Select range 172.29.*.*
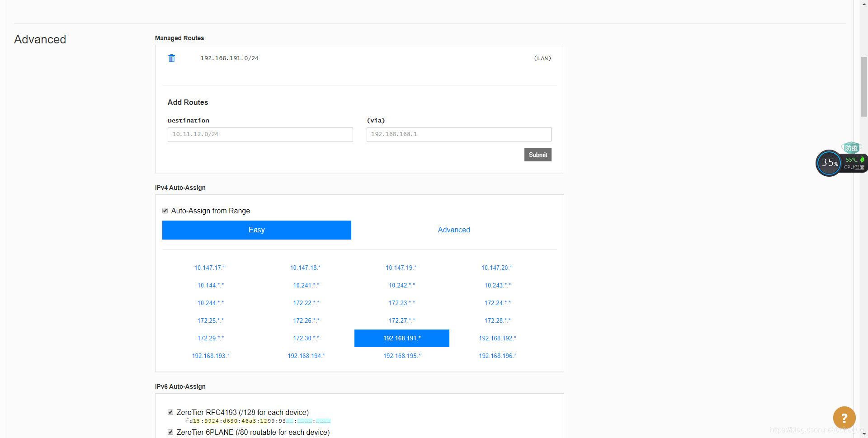Screen dimensions: 868x438 210,339
